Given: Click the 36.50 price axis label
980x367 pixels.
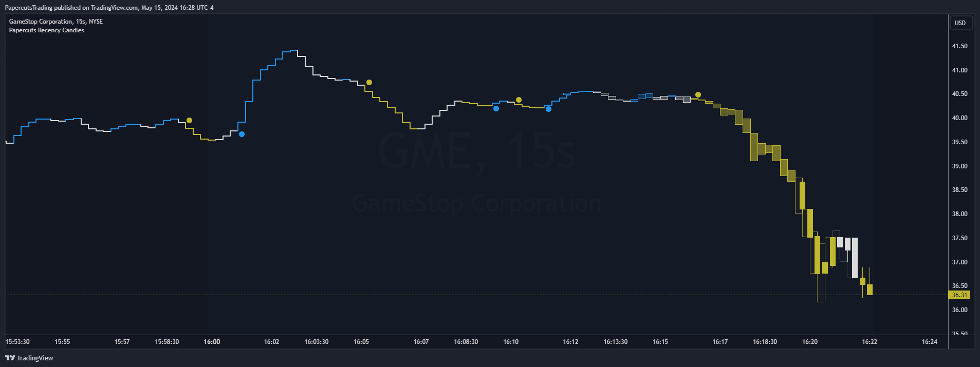Looking at the screenshot, I should (959, 286).
